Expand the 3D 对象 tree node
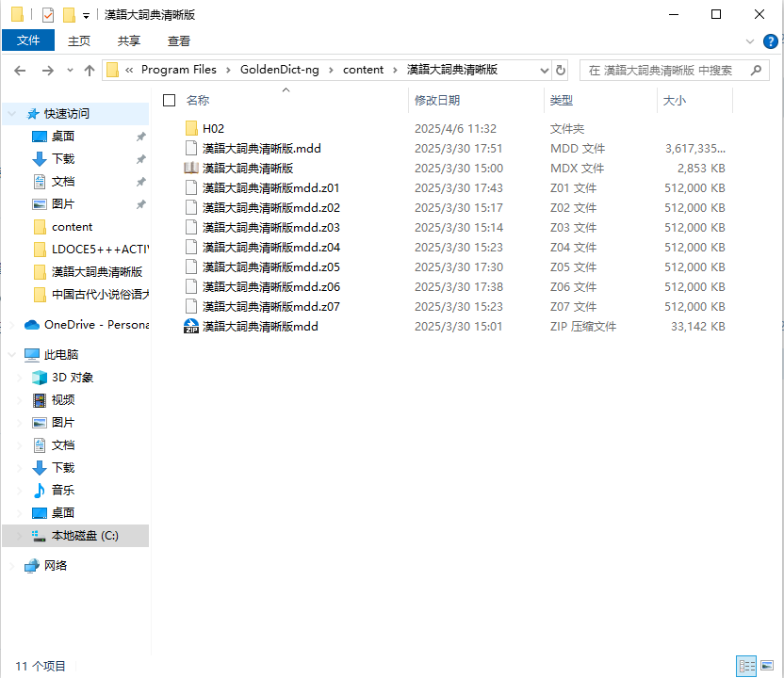Viewport: 784px width, 678px height. 20,378
